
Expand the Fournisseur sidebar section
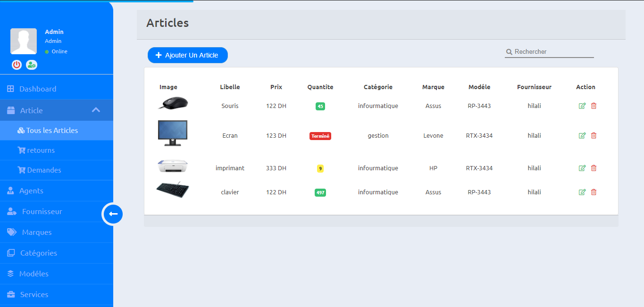coord(42,212)
